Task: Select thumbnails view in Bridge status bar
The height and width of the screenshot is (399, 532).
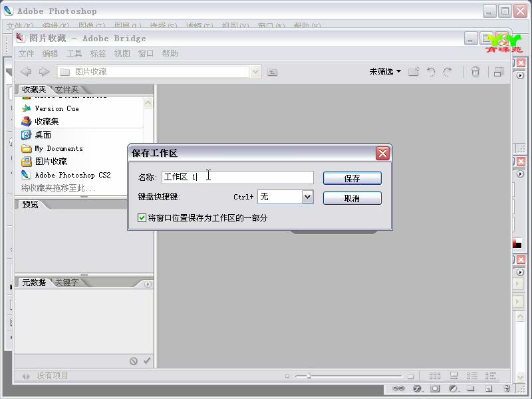Action: pos(435,376)
